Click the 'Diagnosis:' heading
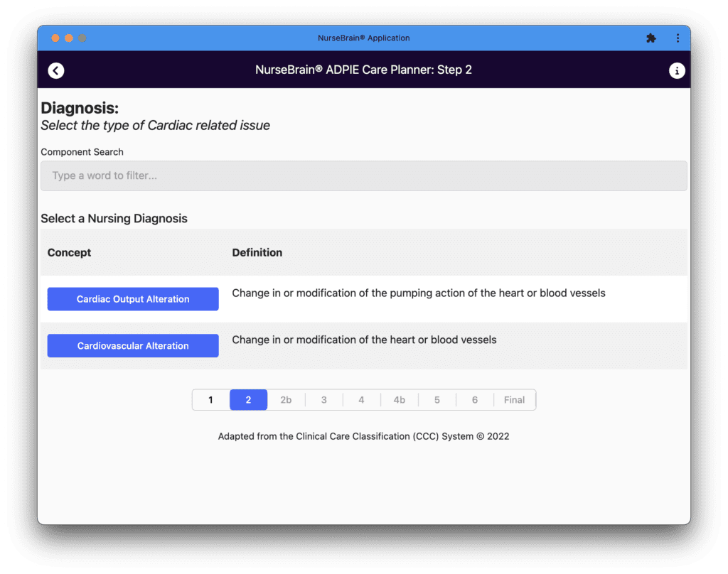728x574 pixels. point(80,108)
